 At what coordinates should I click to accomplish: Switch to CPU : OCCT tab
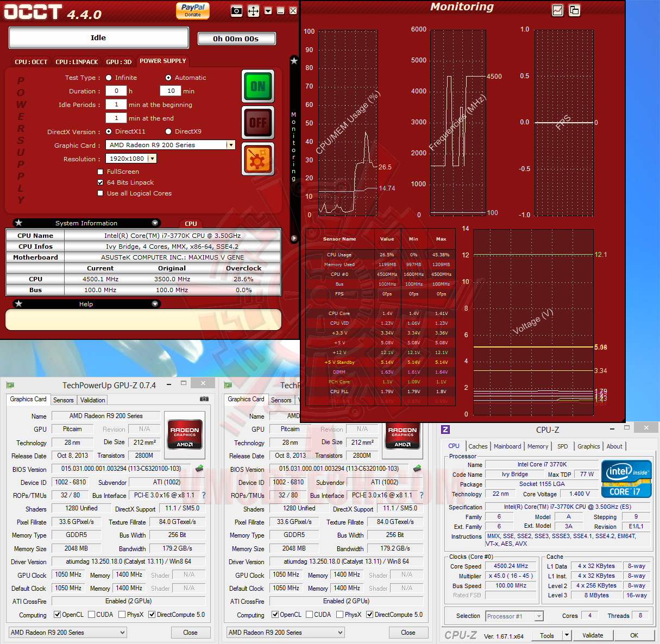coord(31,62)
